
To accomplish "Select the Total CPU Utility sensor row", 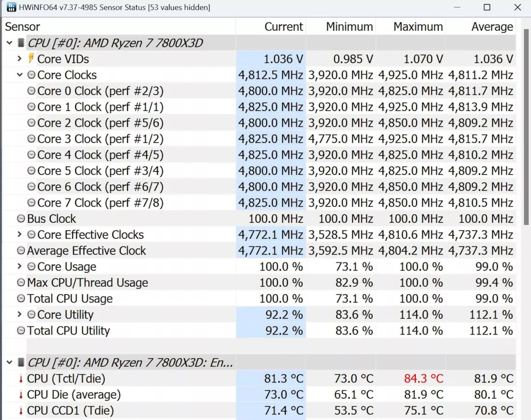I will pos(68,330).
